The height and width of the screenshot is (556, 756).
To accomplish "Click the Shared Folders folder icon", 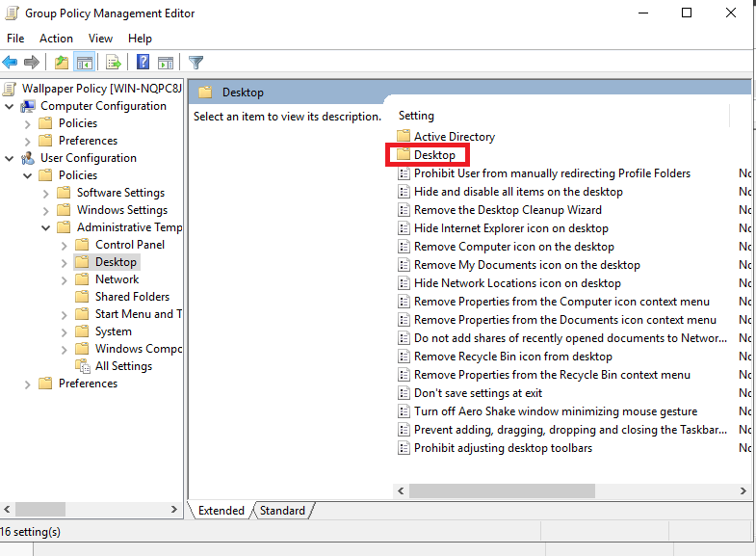I will (83, 297).
